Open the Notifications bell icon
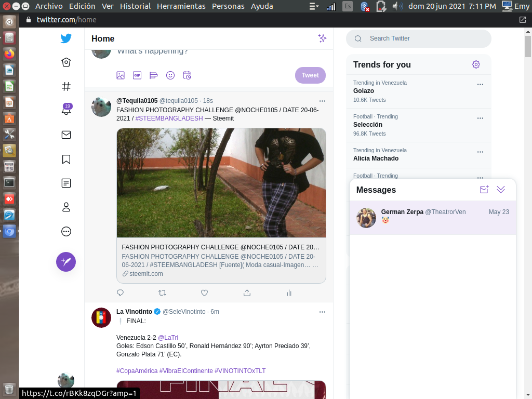532x399 pixels. coord(66,109)
